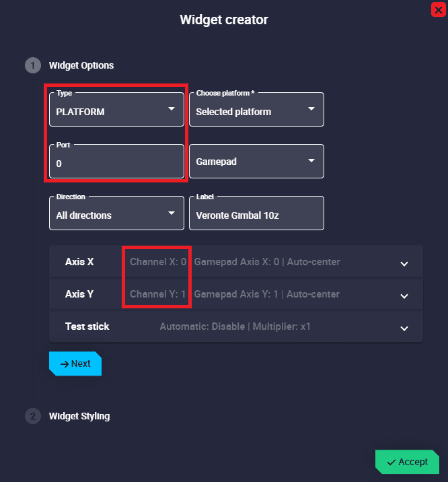Click the step 1 number badge

[x=32, y=65]
